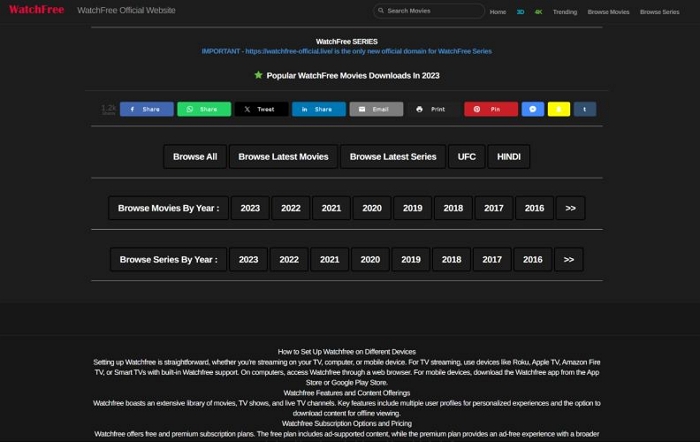Select the UFC button
The width and height of the screenshot is (700, 442).
click(467, 157)
